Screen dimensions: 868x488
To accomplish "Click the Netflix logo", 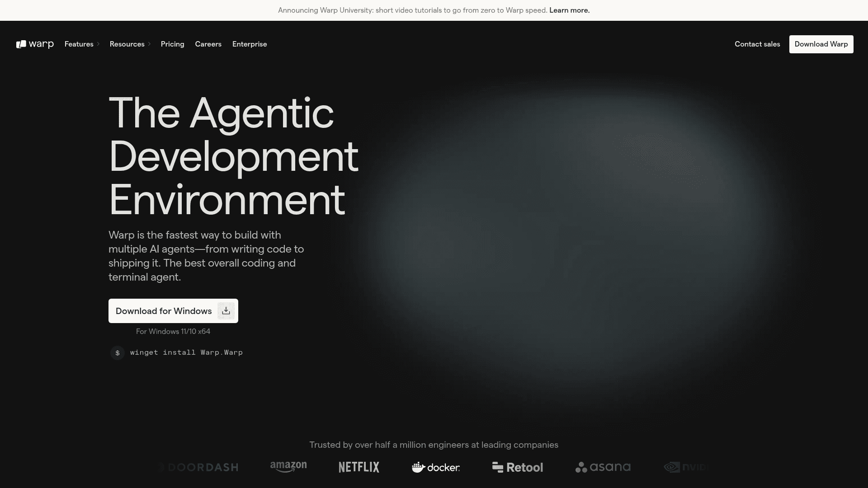I will [x=359, y=467].
